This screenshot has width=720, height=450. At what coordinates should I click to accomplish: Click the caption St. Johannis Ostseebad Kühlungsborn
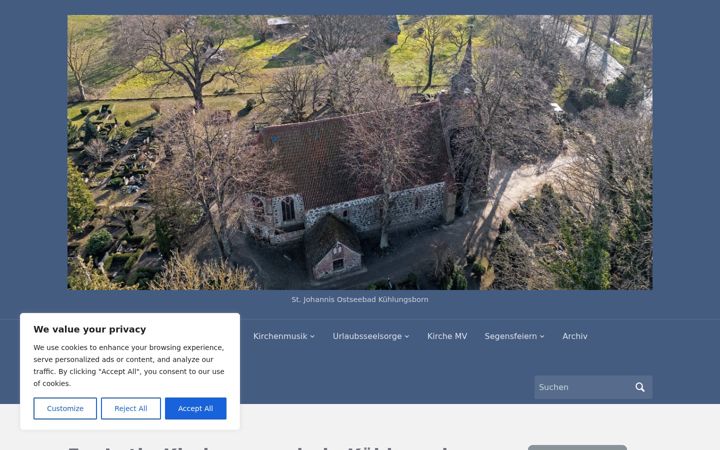tap(360, 299)
